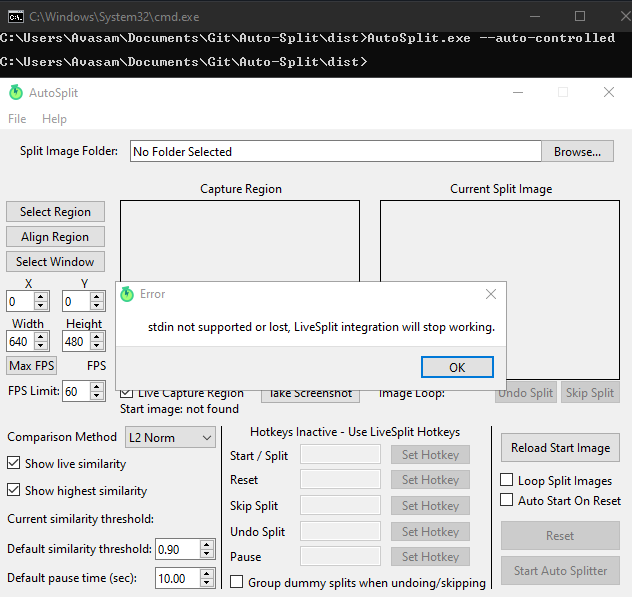Click the Reset hotkey field
Screen dimensions: 632x597
click(341, 480)
